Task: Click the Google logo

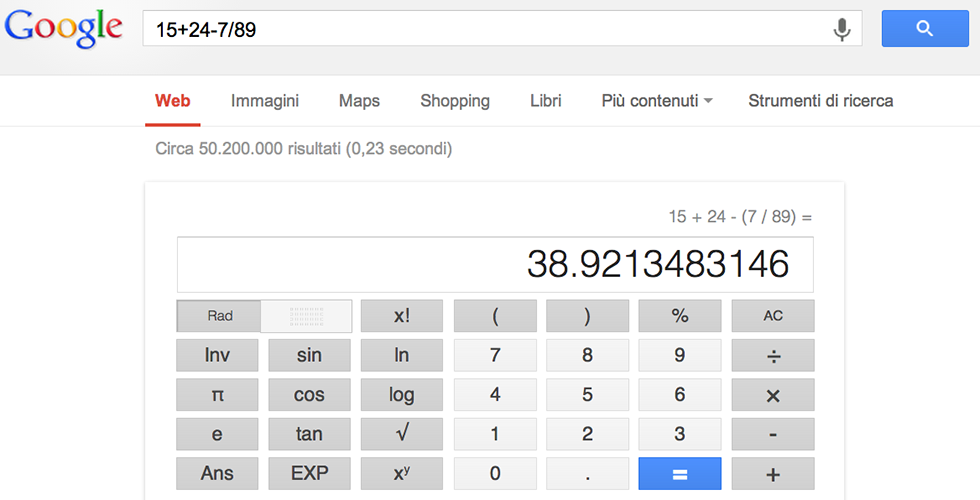Action: (64, 28)
